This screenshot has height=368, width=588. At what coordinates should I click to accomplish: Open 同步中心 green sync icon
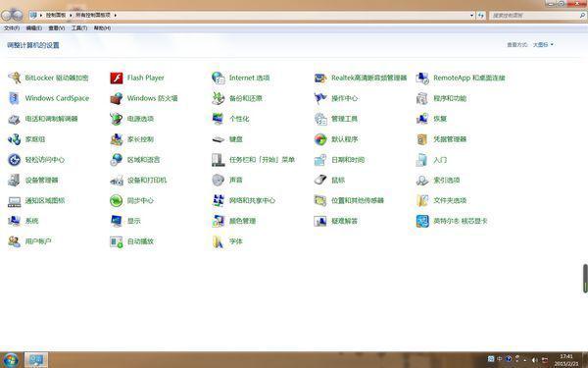(117, 200)
